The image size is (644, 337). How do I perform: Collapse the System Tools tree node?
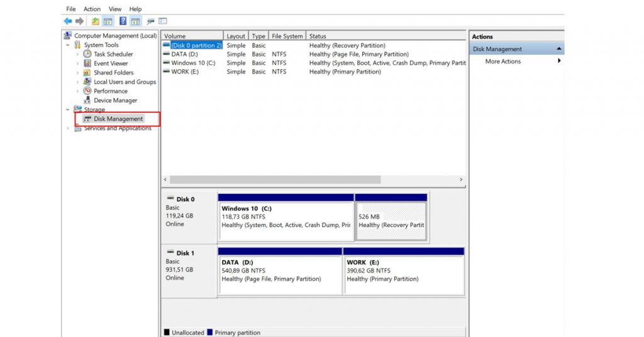pyautogui.click(x=68, y=45)
